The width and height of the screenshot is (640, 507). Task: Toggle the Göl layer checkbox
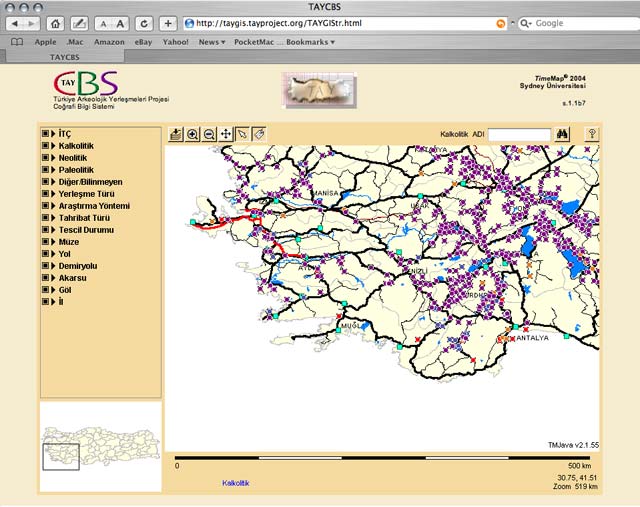point(45,290)
